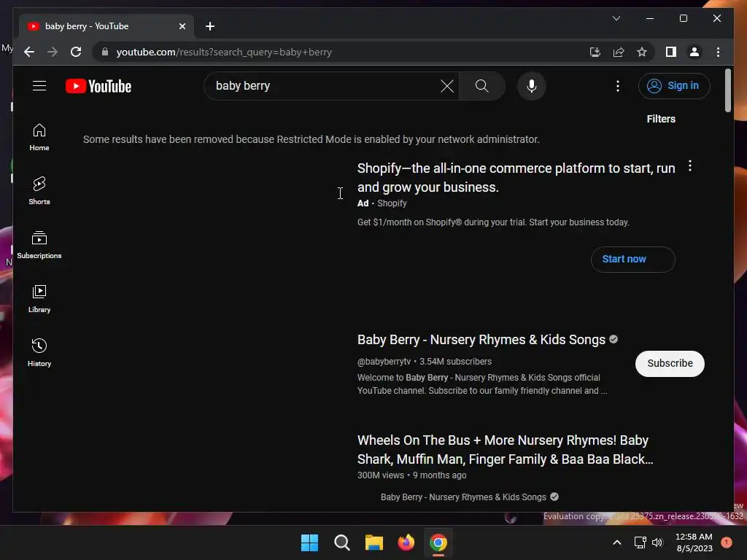The width and height of the screenshot is (747, 560).
Task: Close the baby berry - YouTube tab
Action: 182,26
